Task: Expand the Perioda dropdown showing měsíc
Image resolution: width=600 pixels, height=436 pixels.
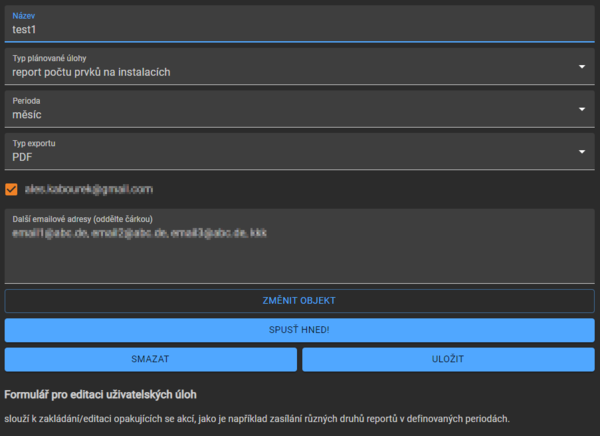Action: pyautogui.click(x=299, y=109)
